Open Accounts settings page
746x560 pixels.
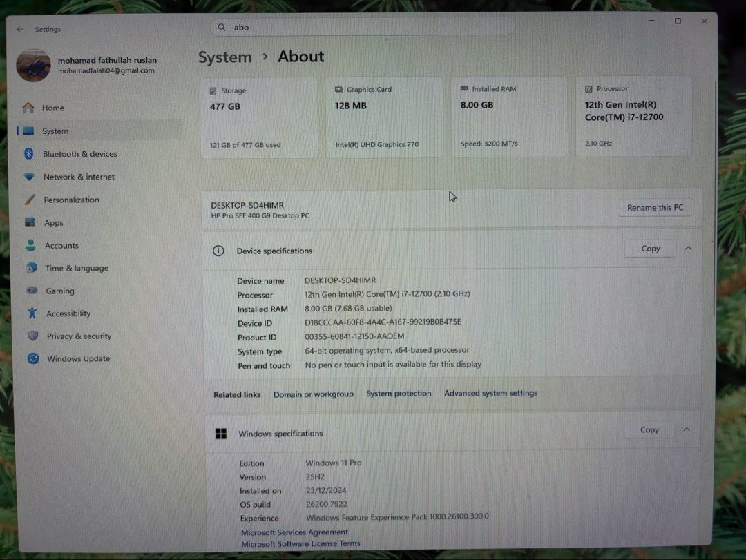click(61, 246)
